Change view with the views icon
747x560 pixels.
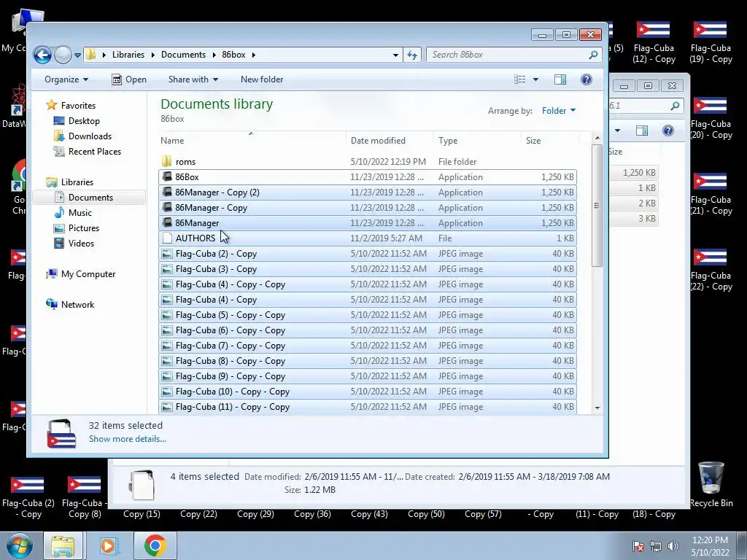pos(519,79)
